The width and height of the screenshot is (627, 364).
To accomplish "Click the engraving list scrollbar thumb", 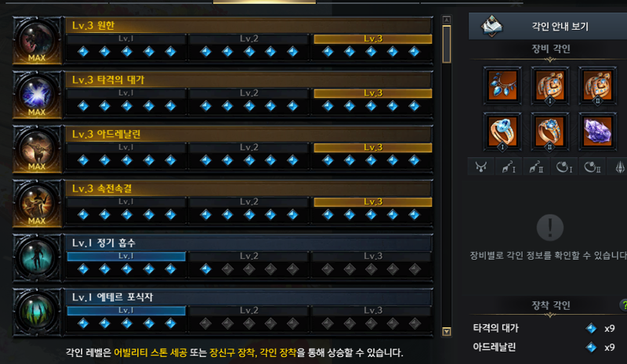I will [x=447, y=44].
